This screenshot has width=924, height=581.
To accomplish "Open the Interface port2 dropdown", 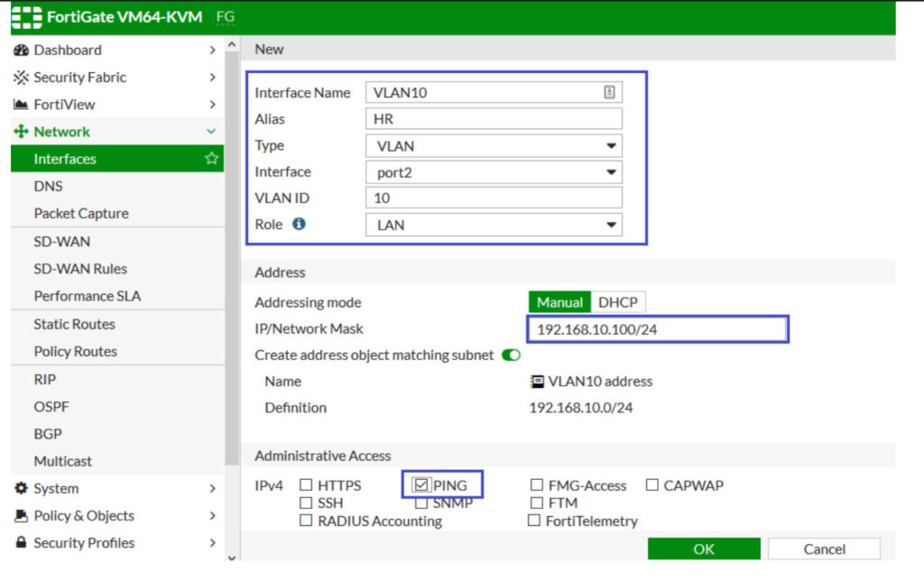I will click(494, 172).
